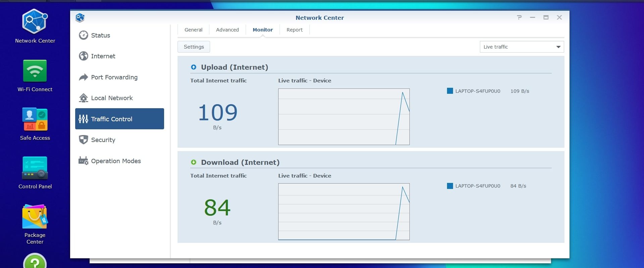This screenshot has height=268, width=644.
Task: Maximize the Network Center window
Action: coord(546,17)
